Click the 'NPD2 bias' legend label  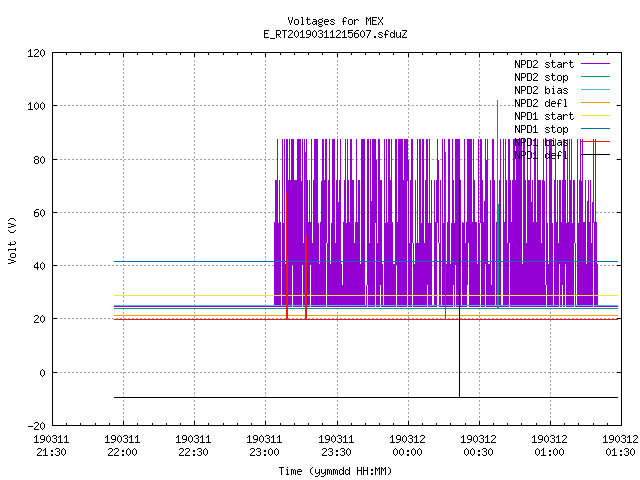(541, 90)
